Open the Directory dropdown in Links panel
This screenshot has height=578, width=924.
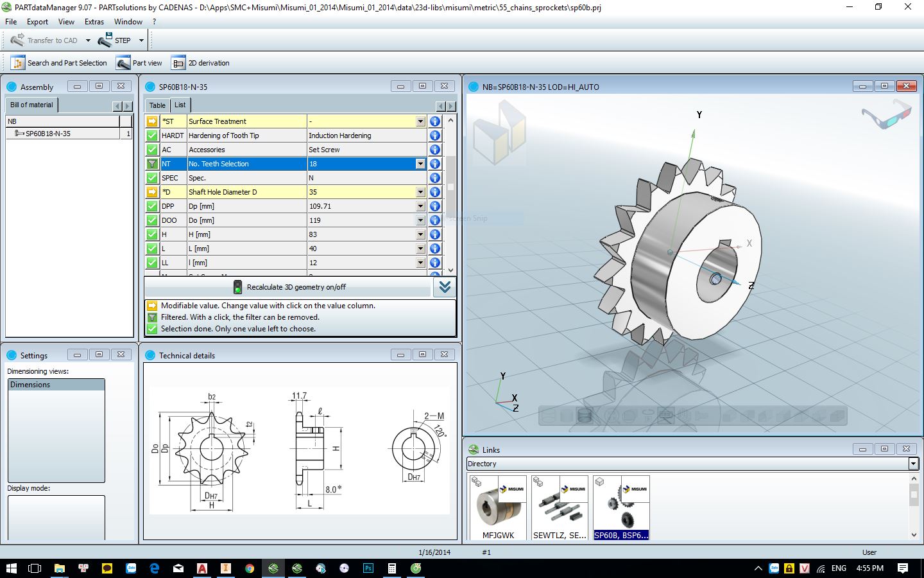pyautogui.click(x=913, y=464)
